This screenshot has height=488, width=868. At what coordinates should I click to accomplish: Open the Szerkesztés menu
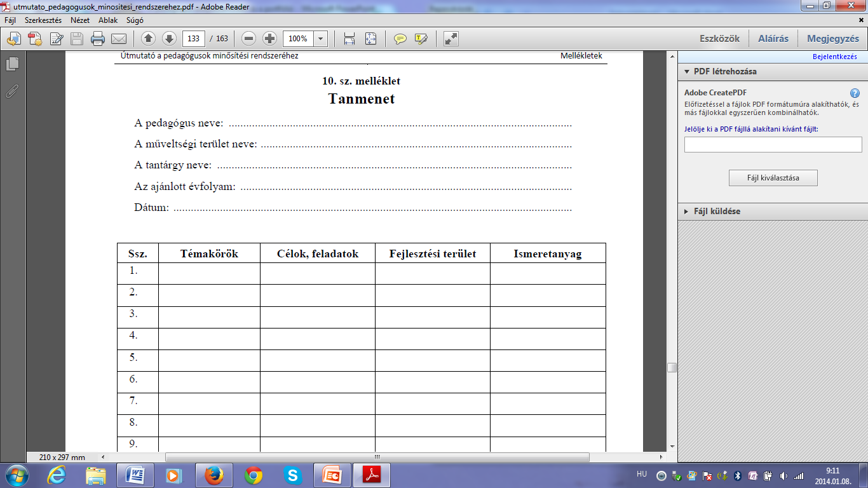43,20
